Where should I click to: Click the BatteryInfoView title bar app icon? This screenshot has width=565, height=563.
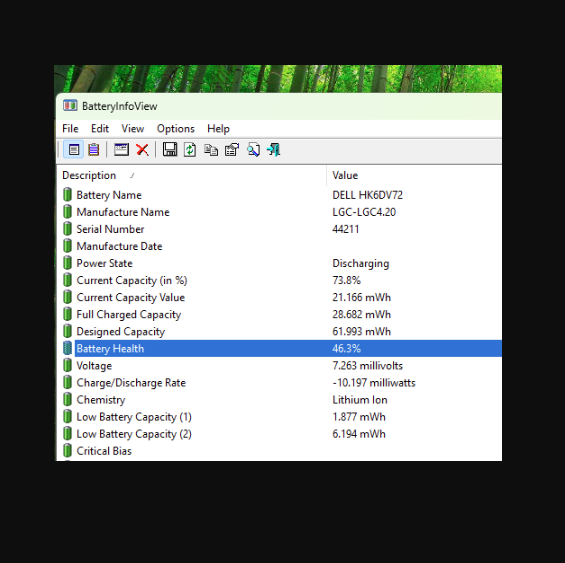point(70,106)
